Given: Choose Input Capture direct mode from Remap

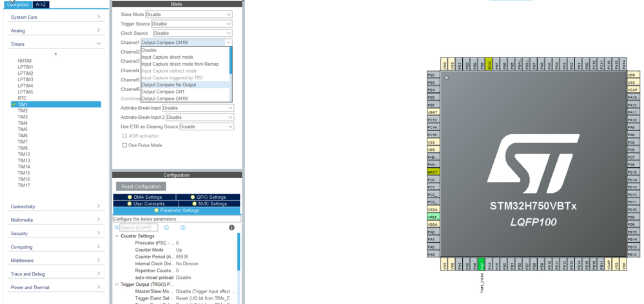Looking at the screenshot, I should pos(185,64).
